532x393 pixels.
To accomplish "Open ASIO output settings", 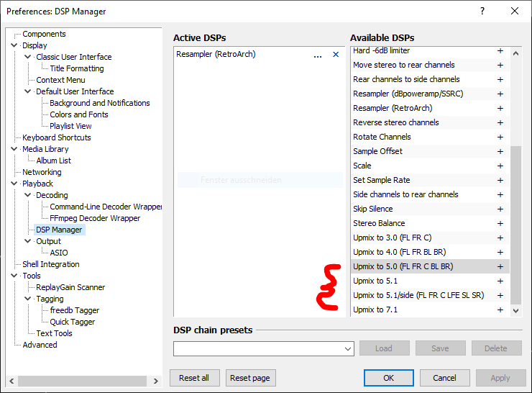I will click(59, 253).
